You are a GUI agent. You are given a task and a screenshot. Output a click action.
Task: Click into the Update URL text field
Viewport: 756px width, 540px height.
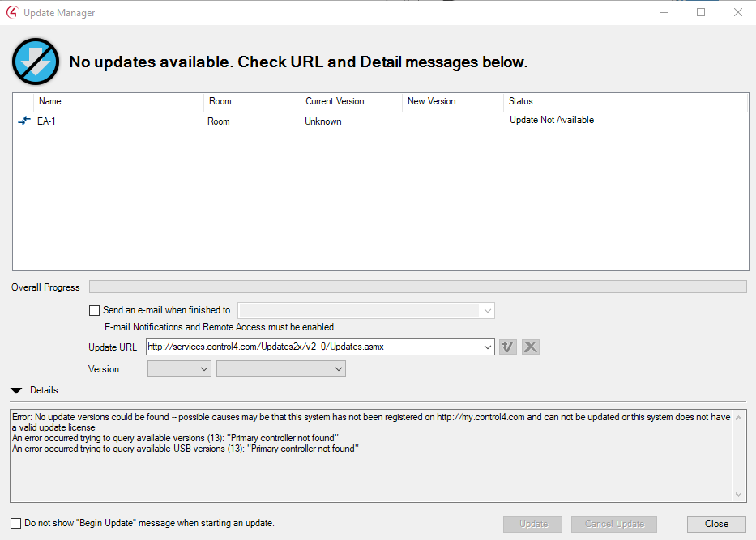[314, 347]
